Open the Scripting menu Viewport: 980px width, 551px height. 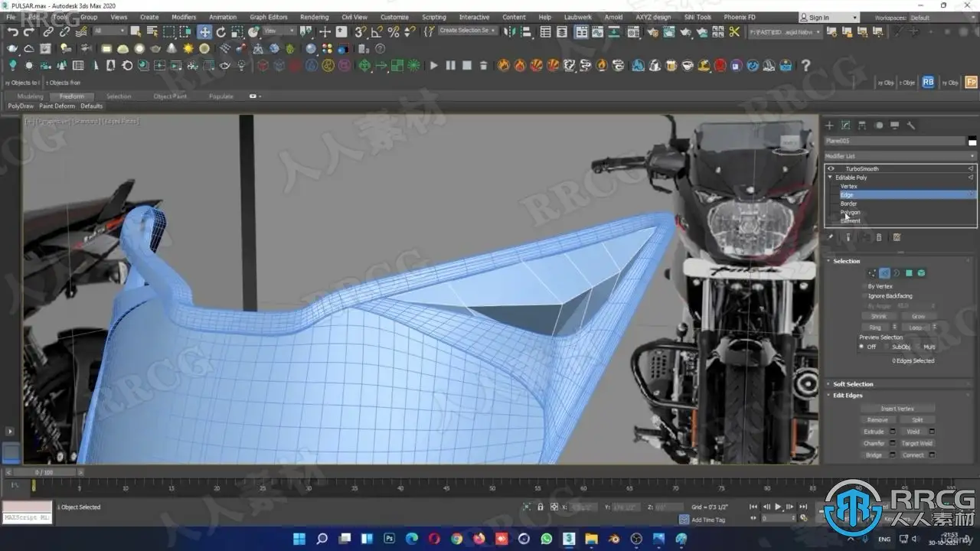[434, 17]
